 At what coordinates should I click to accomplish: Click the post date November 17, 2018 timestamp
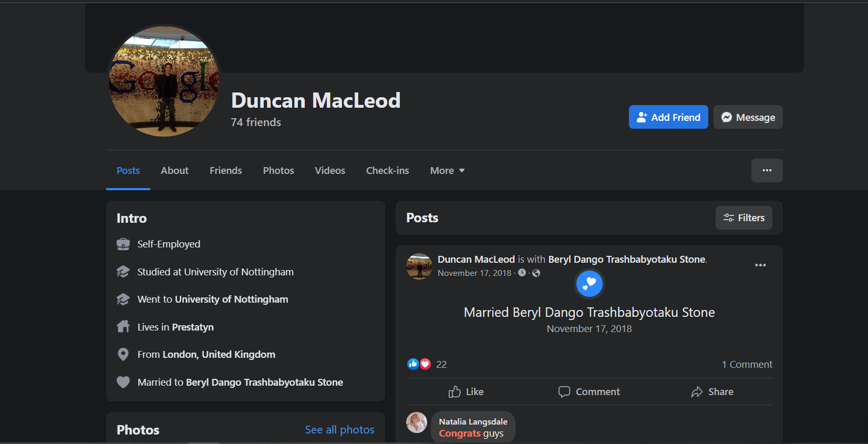click(474, 273)
